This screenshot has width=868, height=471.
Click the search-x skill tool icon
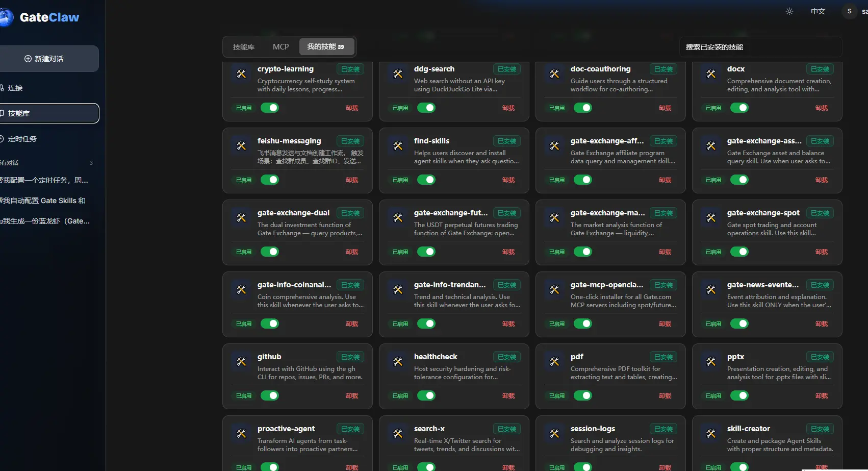click(x=398, y=434)
